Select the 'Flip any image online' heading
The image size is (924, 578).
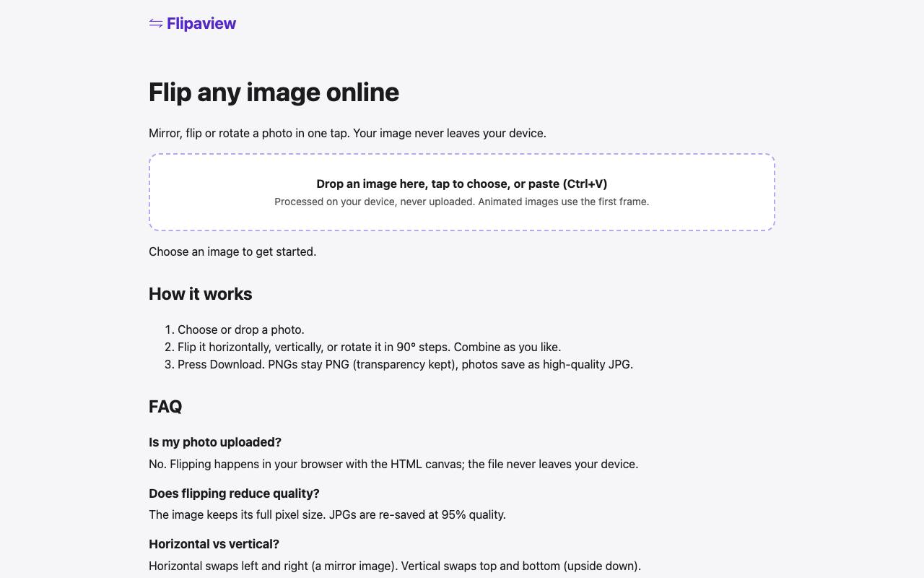(x=274, y=92)
